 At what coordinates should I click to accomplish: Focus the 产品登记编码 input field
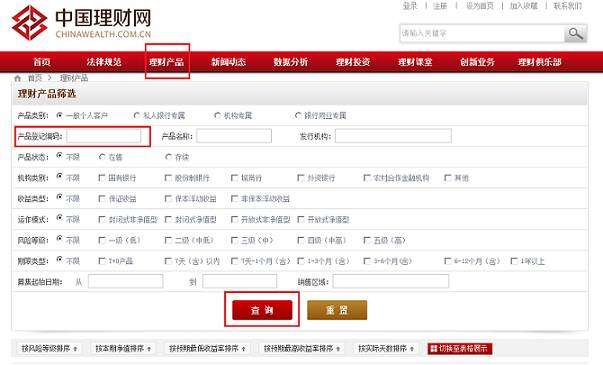pyautogui.click(x=103, y=136)
